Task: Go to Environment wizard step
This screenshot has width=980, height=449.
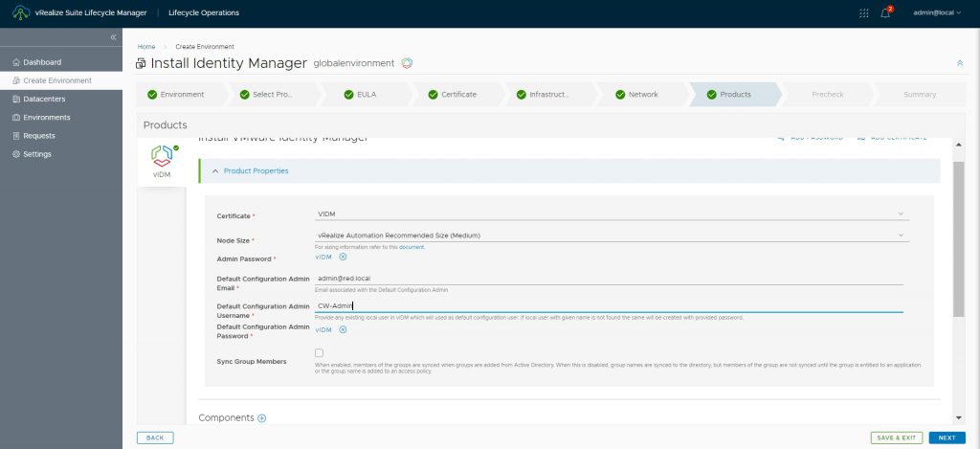Action: coord(182,95)
